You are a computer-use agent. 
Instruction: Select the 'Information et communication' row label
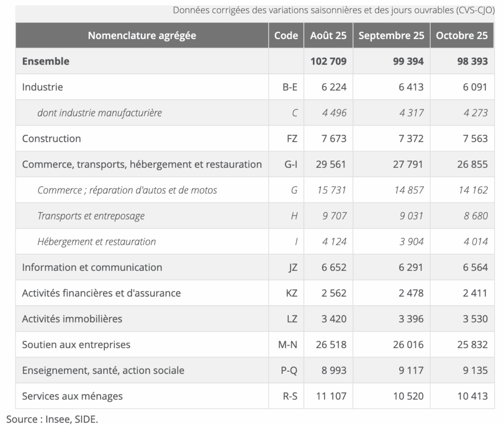[92, 267]
